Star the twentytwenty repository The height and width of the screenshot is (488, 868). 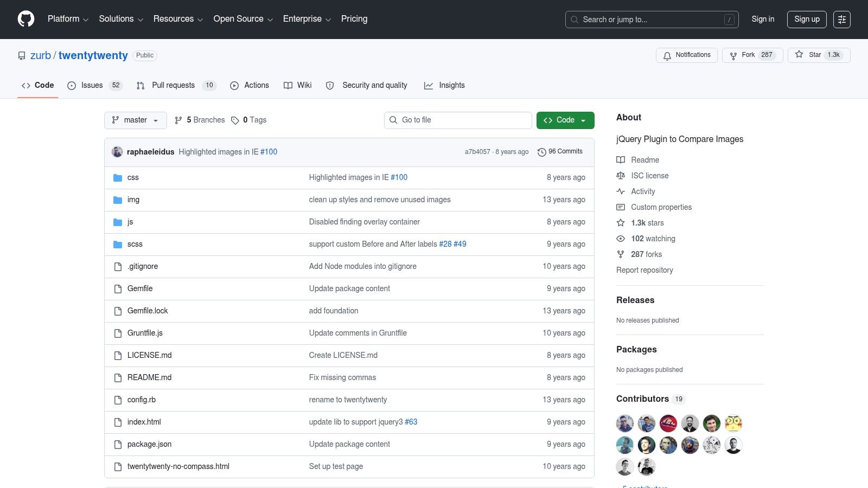point(819,55)
